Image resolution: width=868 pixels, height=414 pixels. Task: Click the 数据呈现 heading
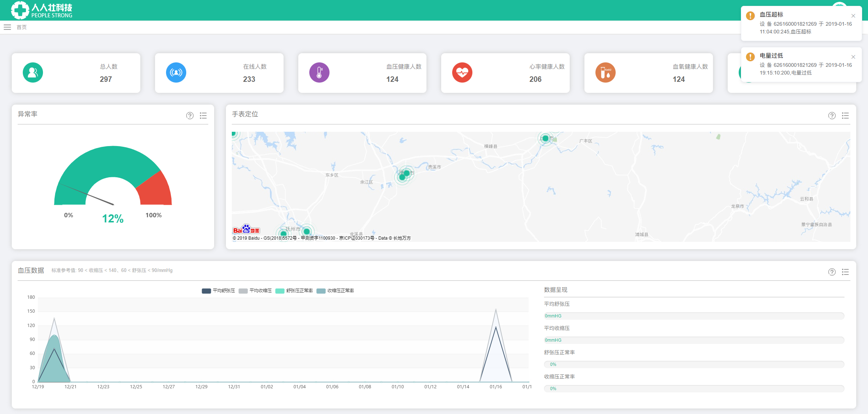coord(556,290)
